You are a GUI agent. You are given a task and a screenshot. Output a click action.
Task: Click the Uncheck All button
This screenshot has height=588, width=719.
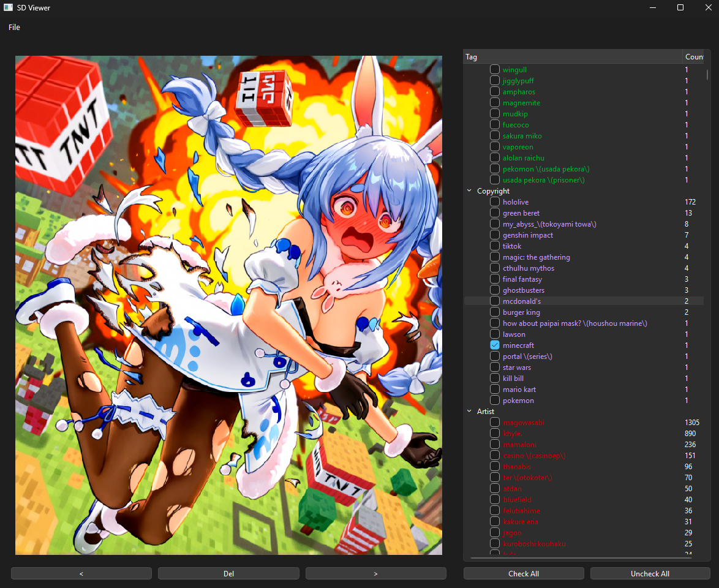650,573
